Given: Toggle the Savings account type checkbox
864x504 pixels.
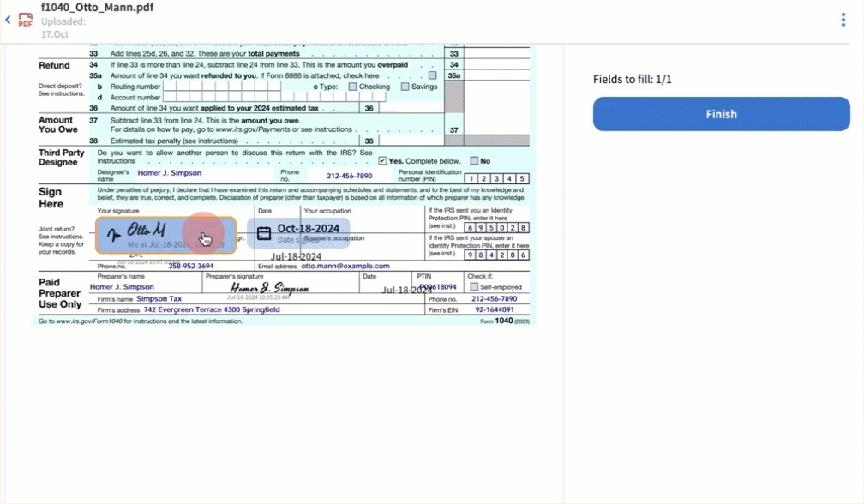Looking at the screenshot, I should (x=405, y=87).
